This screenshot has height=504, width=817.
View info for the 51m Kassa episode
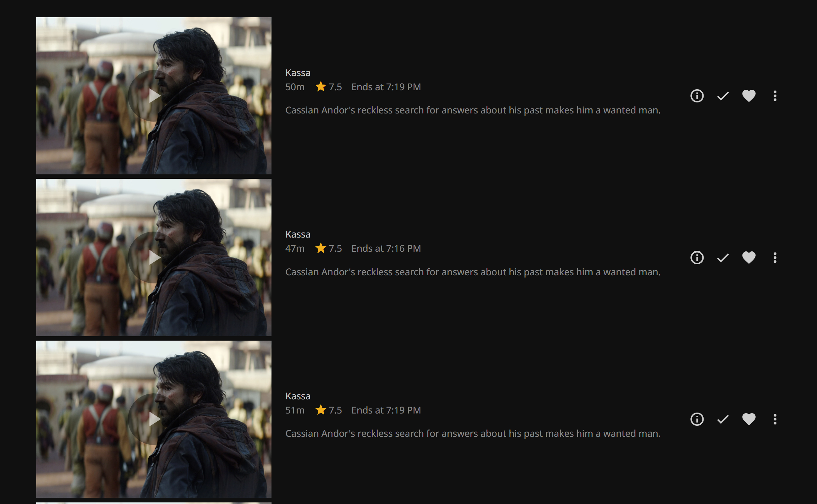pos(697,419)
